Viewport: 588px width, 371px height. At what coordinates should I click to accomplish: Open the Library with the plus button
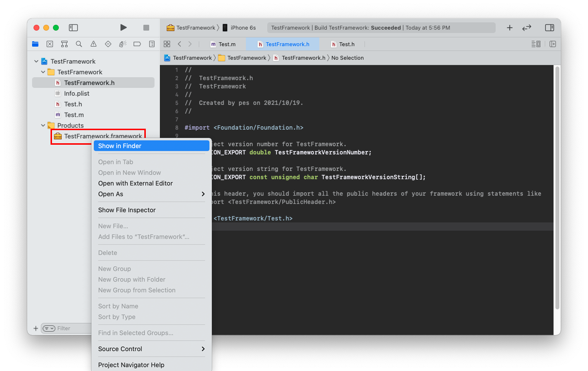click(x=510, y=28)
